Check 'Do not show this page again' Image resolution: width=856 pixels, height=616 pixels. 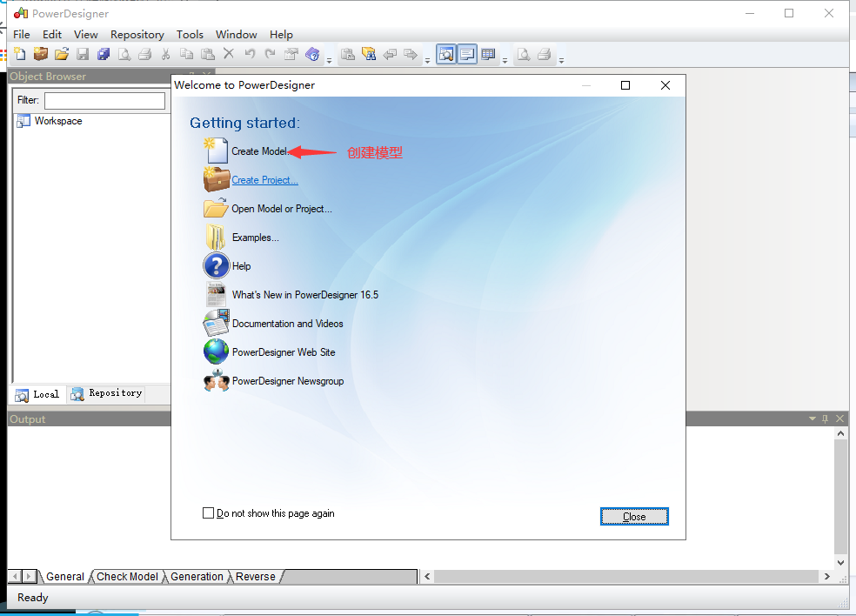coord(208,512)
